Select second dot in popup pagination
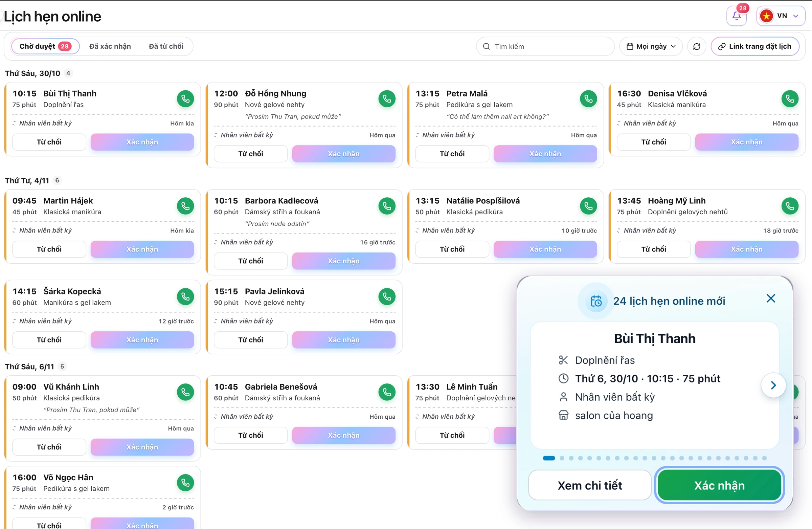This screenshot has width=812, height=529. tap(562, 458)
